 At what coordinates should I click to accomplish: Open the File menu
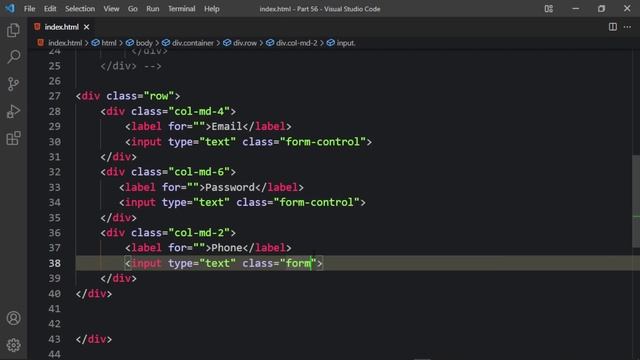click(x=29, y=9)
